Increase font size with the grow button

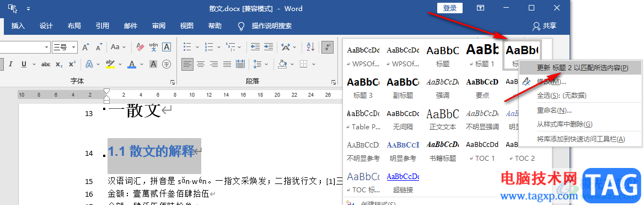(85, 47)
